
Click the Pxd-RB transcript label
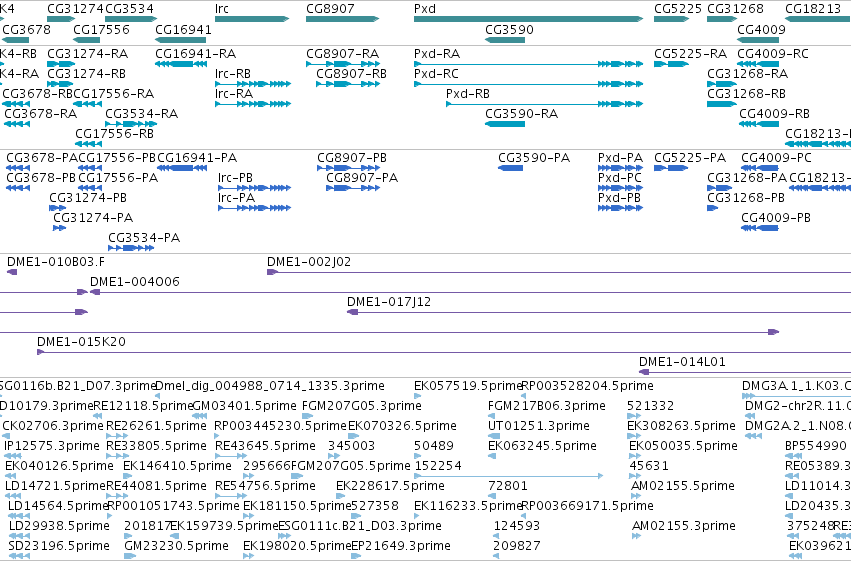(x=468, y=94)
